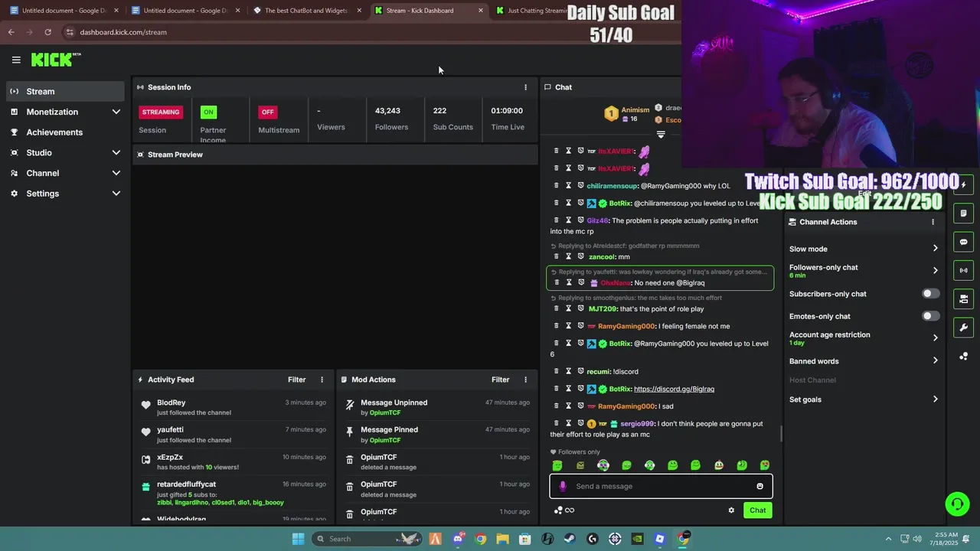
Task: Open the green headset support button
Action: coord(957,504)
